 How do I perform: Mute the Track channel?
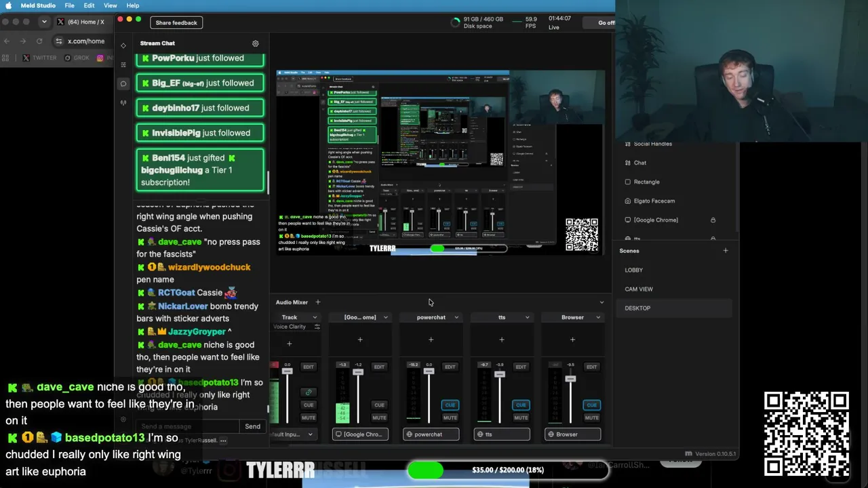coord(309,418)
